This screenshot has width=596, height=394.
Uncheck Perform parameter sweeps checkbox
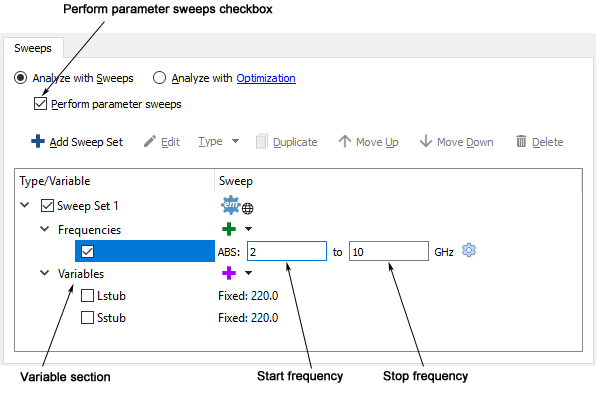pyautogui.click(x=40, y=104)
